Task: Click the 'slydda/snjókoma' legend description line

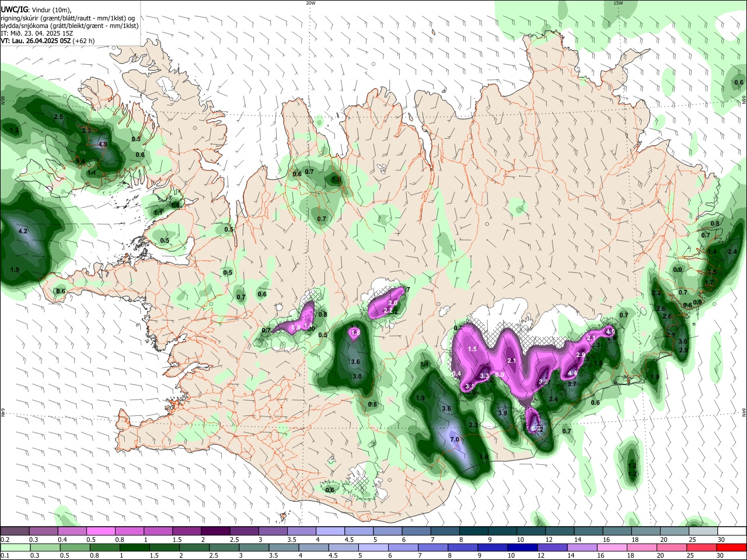Action: (69, 26)
